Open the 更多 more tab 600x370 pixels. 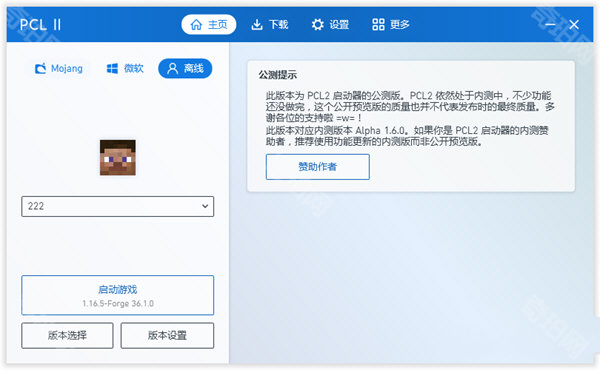click(391, 24)
